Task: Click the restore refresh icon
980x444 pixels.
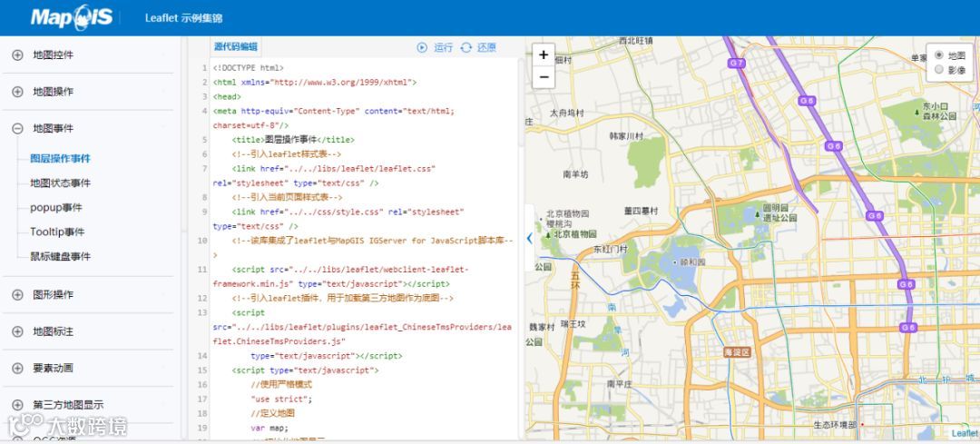Action: pos(465,47)
